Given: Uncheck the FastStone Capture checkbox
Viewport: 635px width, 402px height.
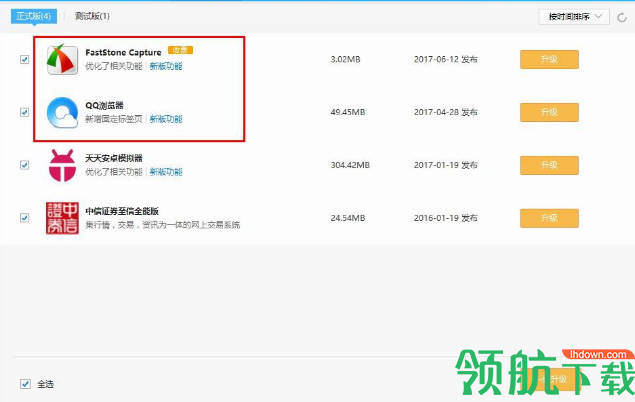Looking at the screenshot, I should pyautogui.click(x=24, y=60).
